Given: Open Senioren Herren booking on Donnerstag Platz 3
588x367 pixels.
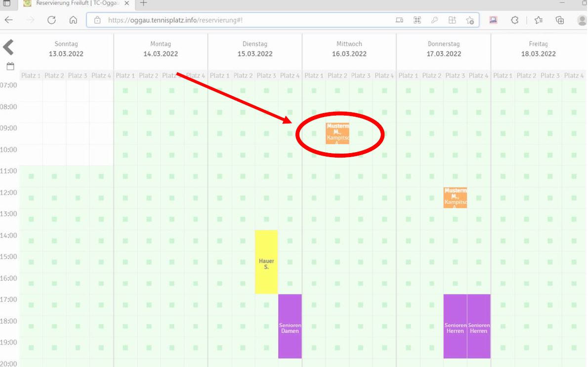Looking at the screenshot, I should [x=455, y=326].
